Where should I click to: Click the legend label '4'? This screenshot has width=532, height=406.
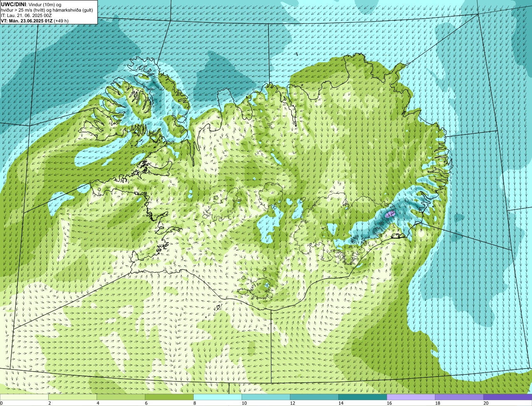click(98, 403)
